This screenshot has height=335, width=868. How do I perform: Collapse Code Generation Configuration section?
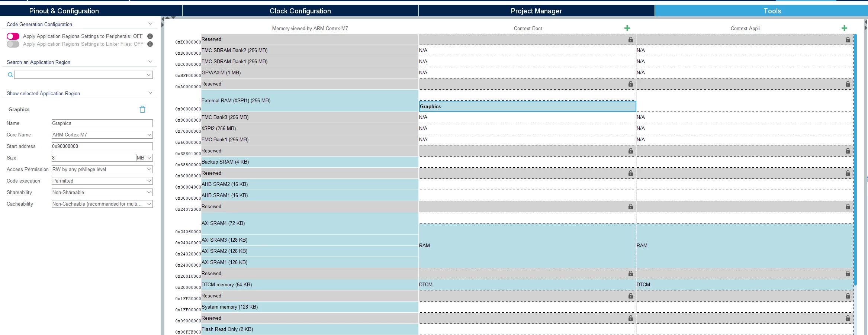(150, 24)
